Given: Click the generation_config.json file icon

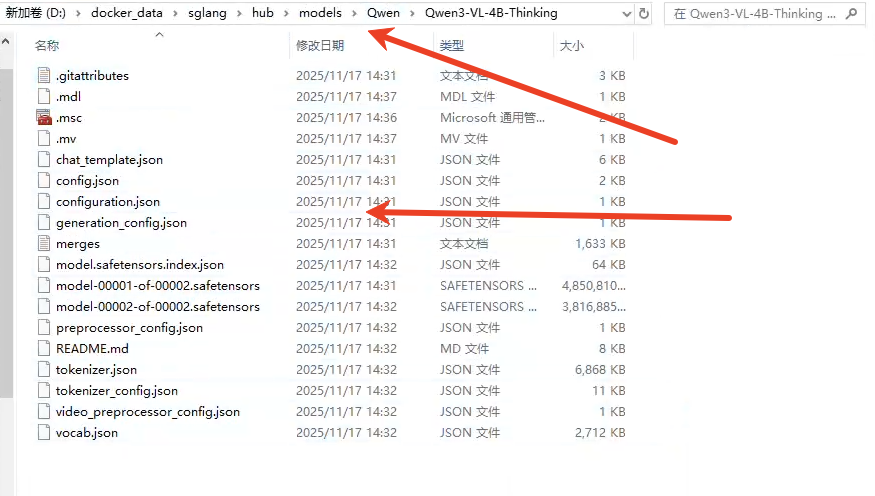Looking at the screenshot, I should click(44, 223).
